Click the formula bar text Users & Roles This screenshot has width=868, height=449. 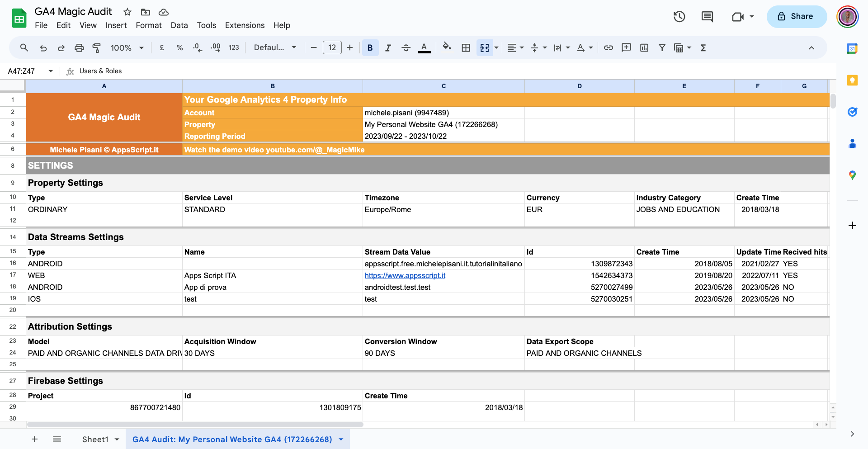pos(100,71)
